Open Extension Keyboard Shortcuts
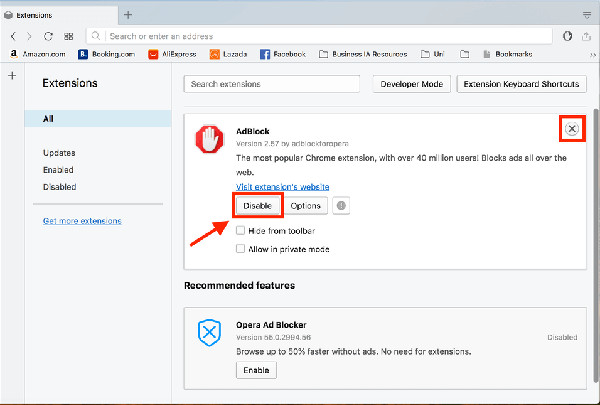The image size is (600, 405). tap(522, 84)
